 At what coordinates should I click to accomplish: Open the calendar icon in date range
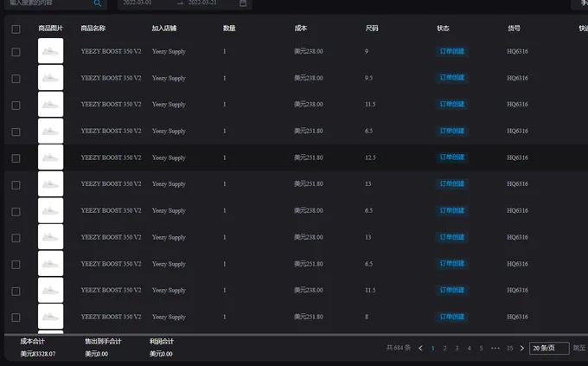[x=243, y=3]
